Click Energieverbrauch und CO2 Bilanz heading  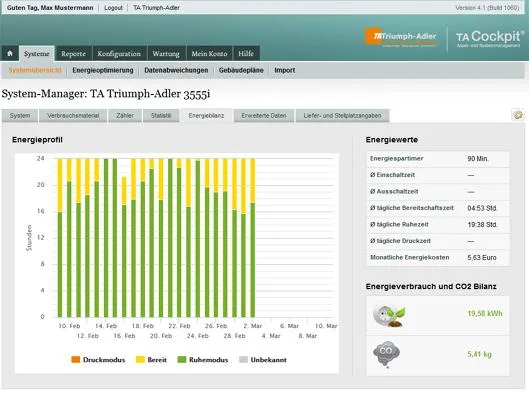[x=431, y=286]
